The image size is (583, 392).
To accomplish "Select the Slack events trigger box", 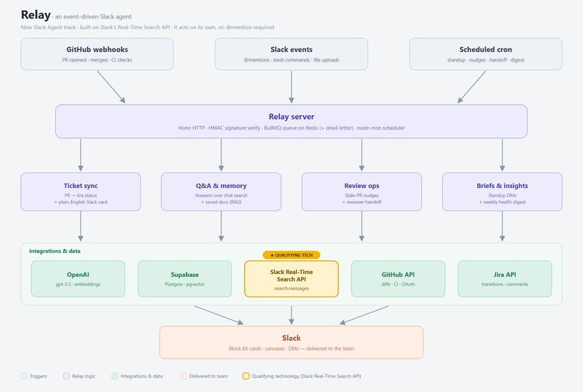I will click(291, 54).
